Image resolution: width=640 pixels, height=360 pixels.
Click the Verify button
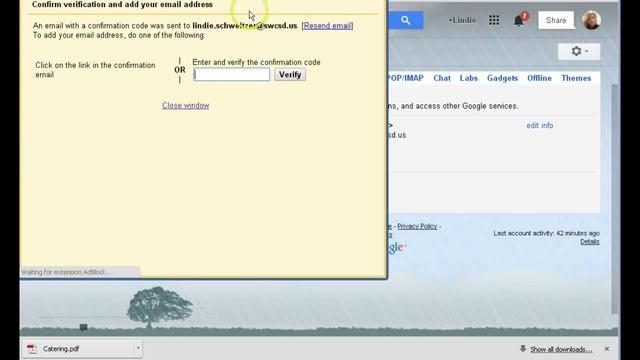(x=290, y=75)
